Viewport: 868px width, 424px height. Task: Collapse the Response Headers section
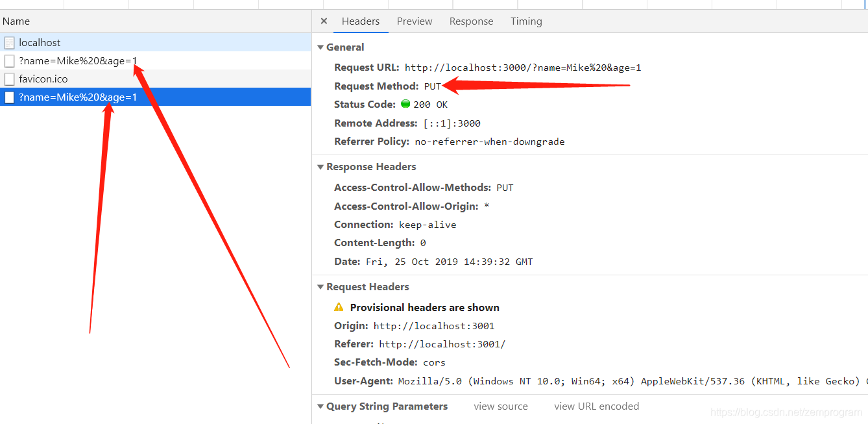[x=320, y=167]
